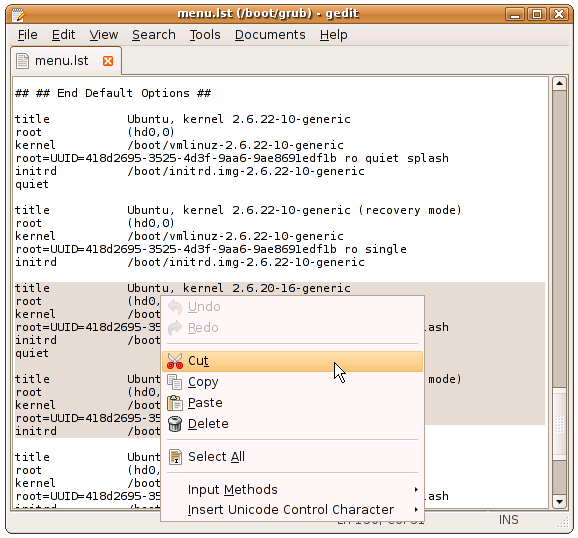Choose Copy from the context menu
The width and height of the screenshot is (578, 538).
[292, 382]
